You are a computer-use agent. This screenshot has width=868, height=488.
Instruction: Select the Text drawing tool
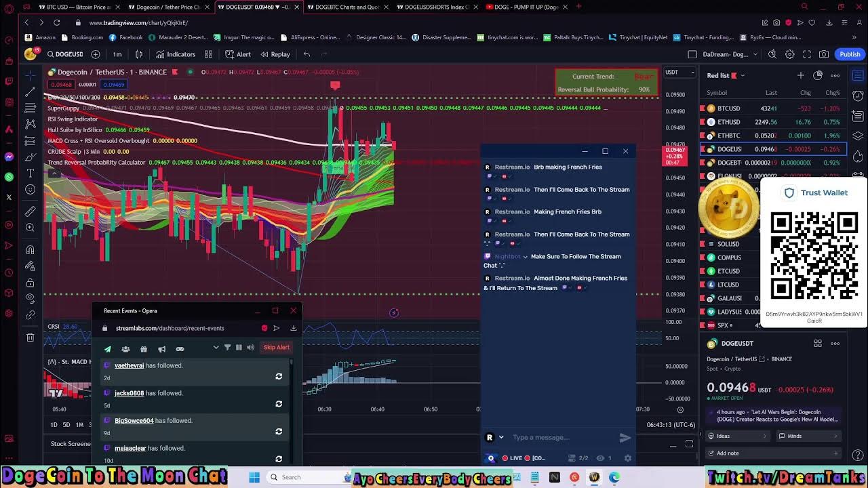tap(30, 174)
